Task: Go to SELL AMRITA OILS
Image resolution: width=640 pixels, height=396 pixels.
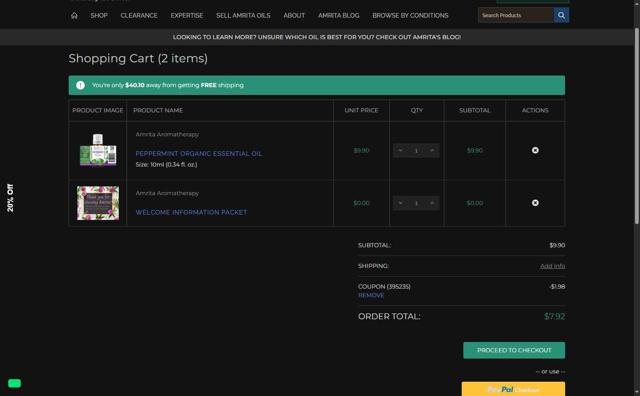Action: (x=243, y=16)
